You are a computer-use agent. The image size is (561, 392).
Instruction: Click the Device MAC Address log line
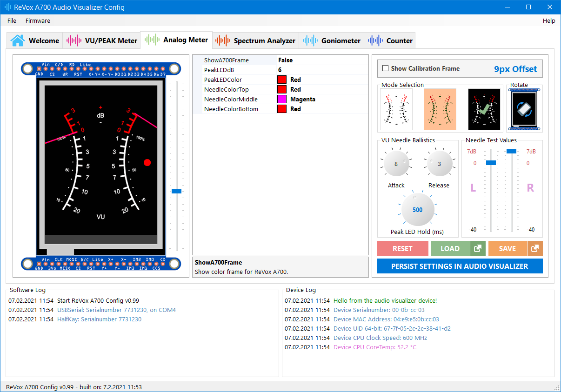386,319
